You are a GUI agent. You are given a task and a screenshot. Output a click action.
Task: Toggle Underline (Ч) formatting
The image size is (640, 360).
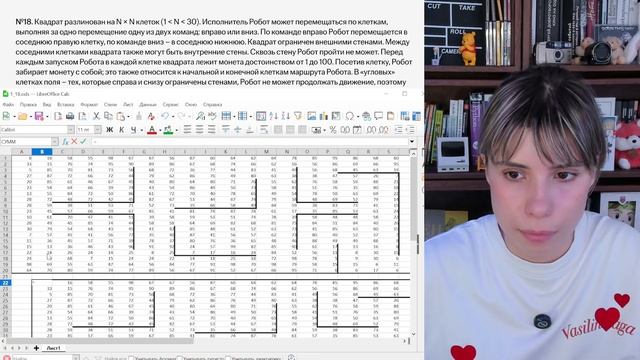click(133, 130)
